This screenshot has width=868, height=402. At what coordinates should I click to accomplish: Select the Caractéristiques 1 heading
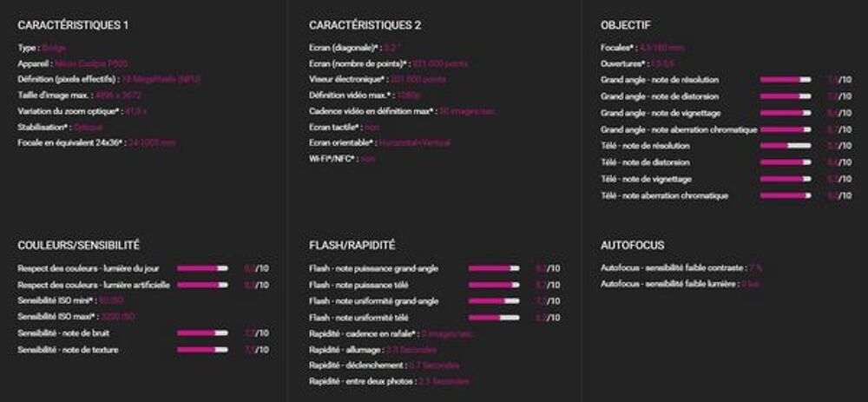(x=73, y=25)
